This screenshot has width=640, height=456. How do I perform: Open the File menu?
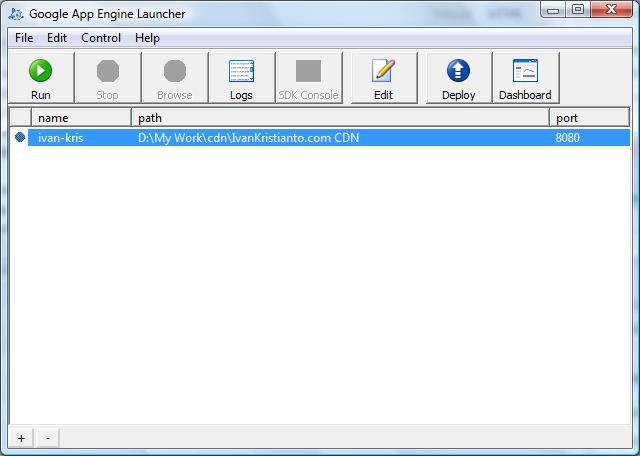tap(24, 38)
